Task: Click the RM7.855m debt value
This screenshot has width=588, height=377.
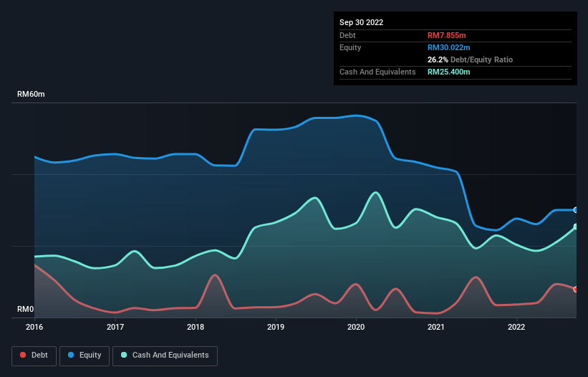Action: [447, 35]
